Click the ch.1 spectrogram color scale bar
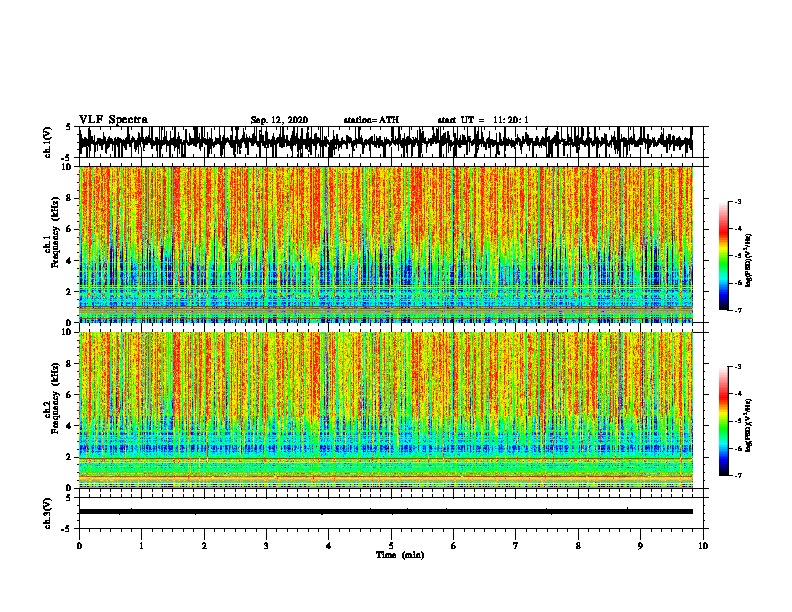792x612 pixels. (x=723, y=256)
